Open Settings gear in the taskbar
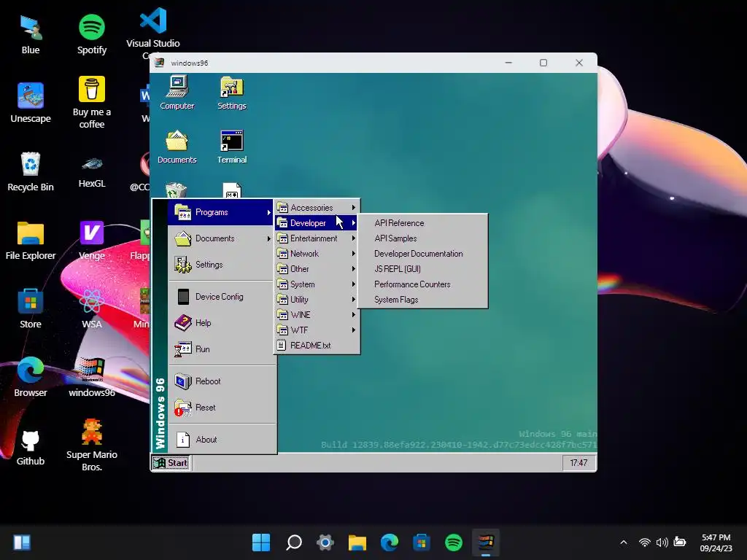Image resolution: width=747 pixels, height=560 pixels. tap(325, 542)
